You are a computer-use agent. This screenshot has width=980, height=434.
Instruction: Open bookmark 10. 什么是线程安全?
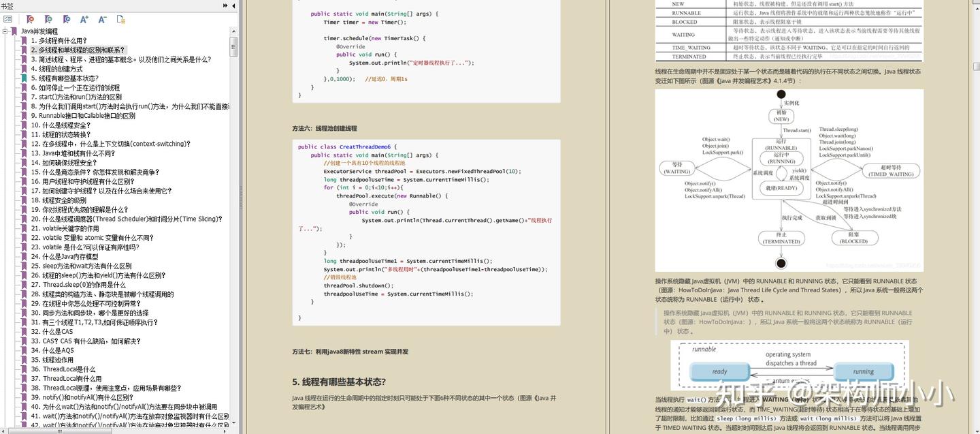[61, 125]
